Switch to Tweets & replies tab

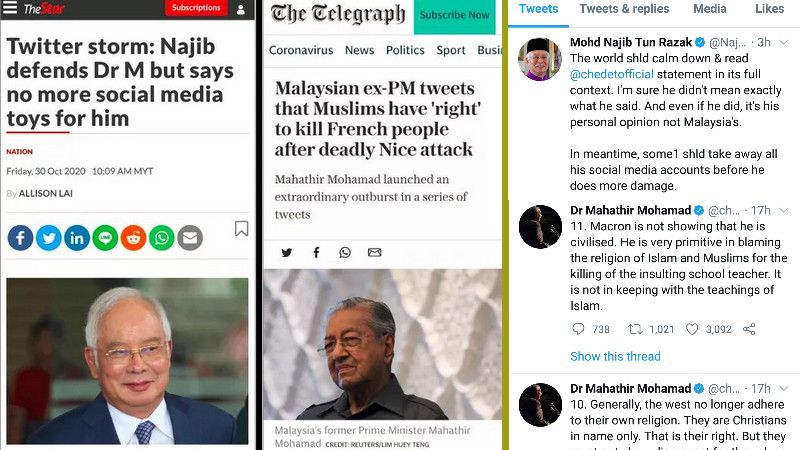[x=624, y=9]
